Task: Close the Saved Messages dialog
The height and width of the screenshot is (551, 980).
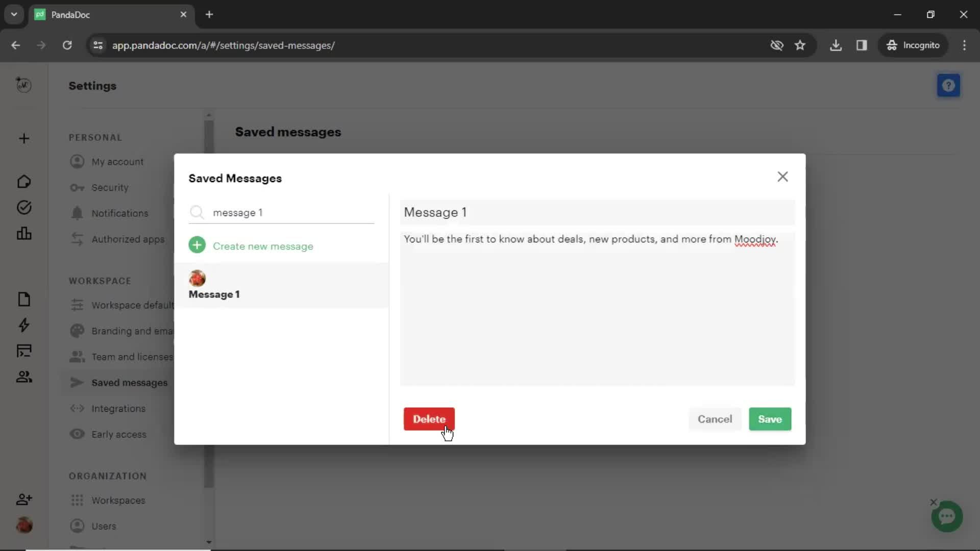Action: (782, 176)
